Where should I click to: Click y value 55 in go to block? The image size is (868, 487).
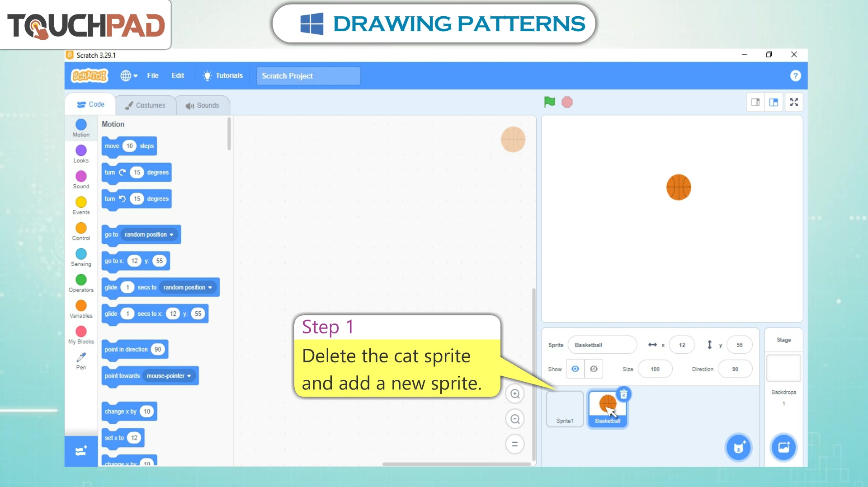(x=160, y=261)
